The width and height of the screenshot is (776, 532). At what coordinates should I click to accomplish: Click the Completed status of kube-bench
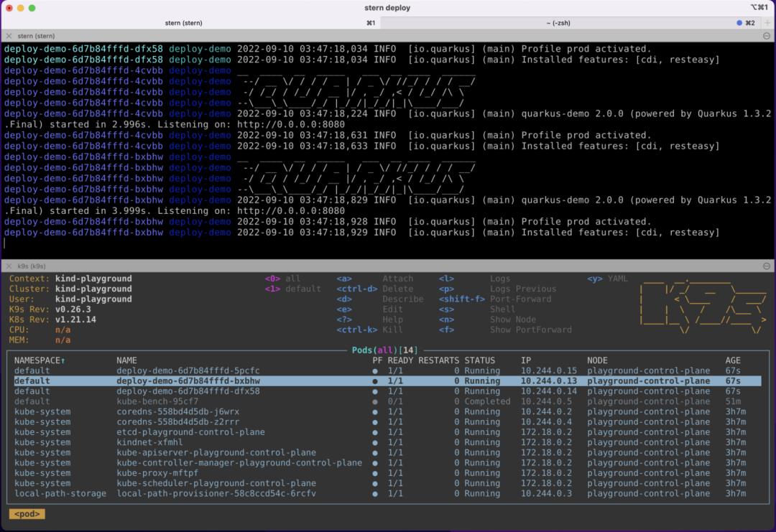click(x=487, y=401)
